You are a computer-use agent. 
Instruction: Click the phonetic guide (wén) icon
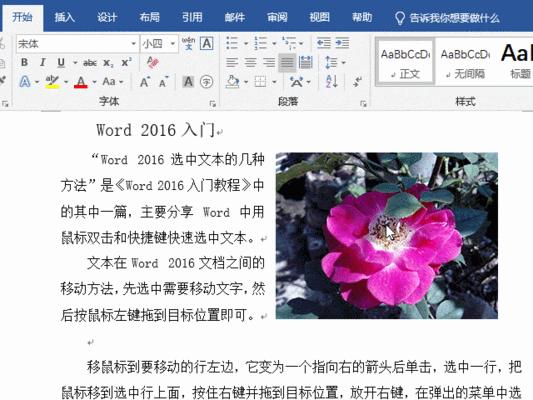tap(188, 44)
